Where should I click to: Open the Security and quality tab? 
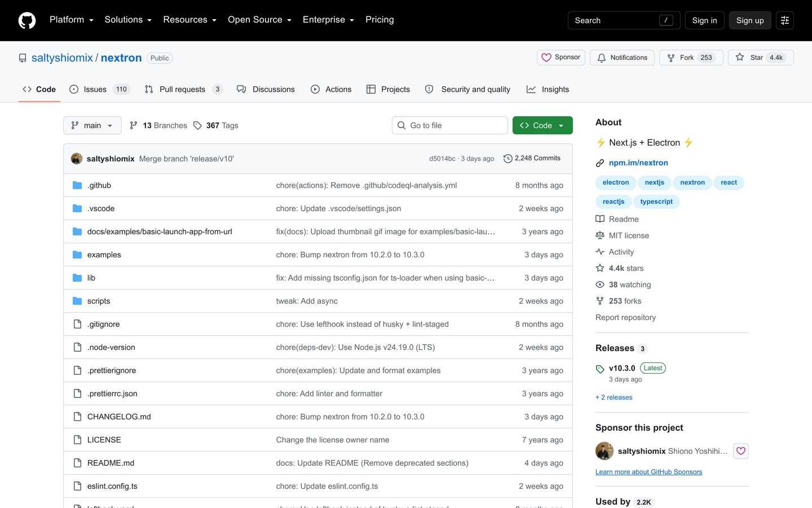click(x=467, y=89)
